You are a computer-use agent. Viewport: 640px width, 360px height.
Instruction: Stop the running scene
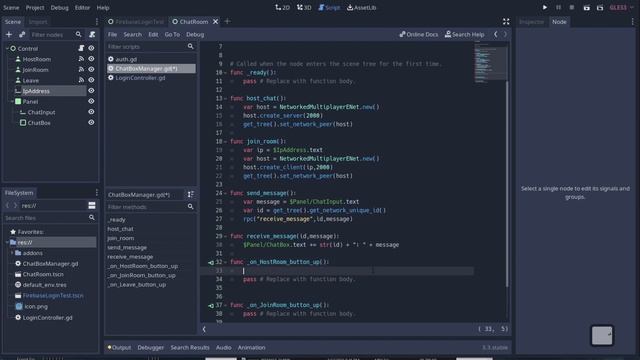pyautogui.click(x=572, y=7)
